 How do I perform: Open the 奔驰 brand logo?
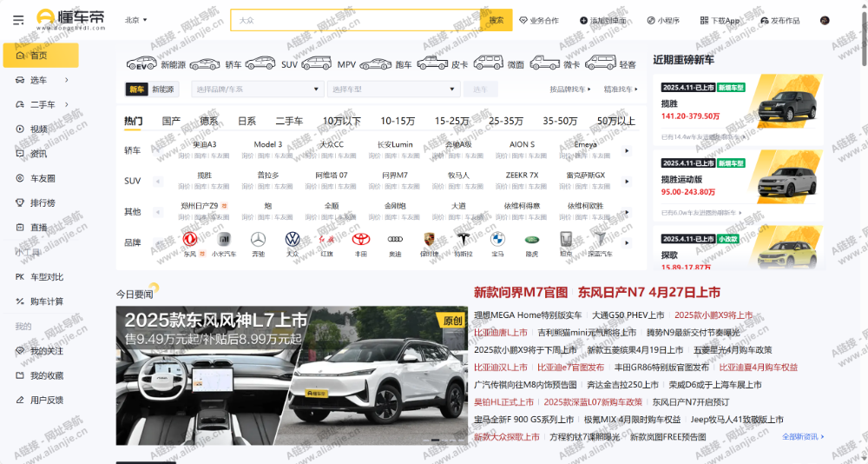258,240
